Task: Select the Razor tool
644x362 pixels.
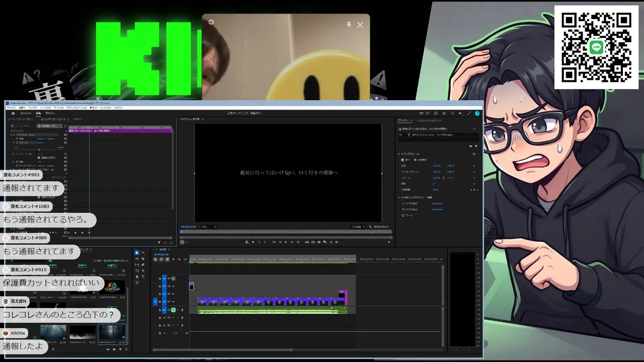Action: coord(143,258)
